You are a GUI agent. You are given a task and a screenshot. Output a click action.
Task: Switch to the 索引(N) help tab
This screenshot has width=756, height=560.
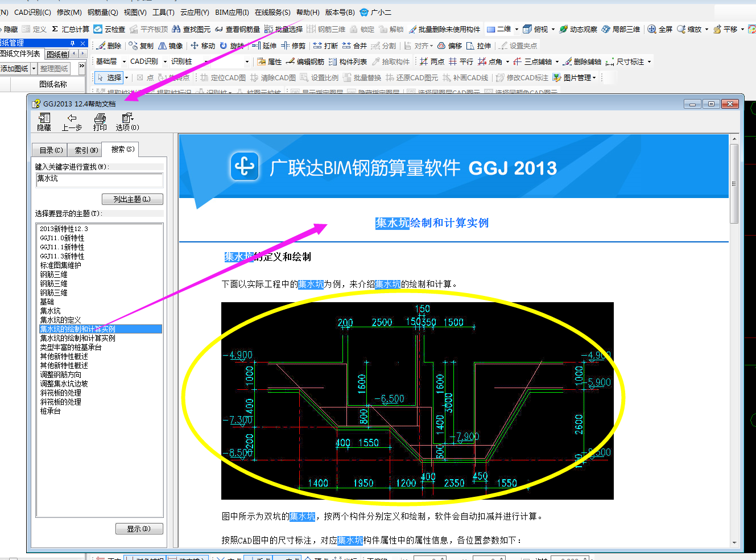click(x=86, y=150)
